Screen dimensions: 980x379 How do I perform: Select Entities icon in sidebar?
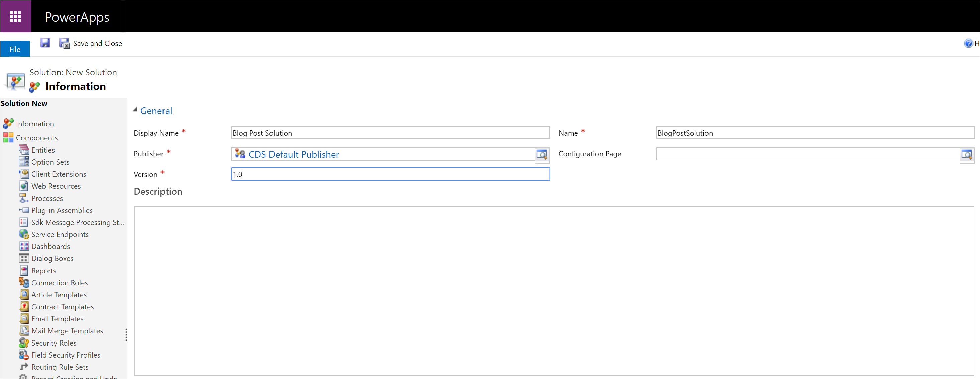24,150
